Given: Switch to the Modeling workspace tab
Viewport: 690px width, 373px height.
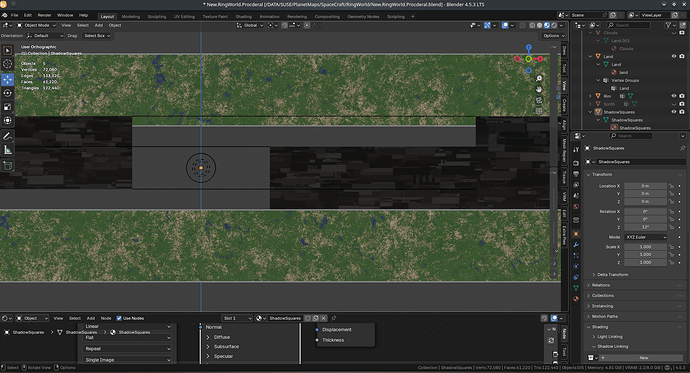Looking at the screenshot, I should point(131,17).
